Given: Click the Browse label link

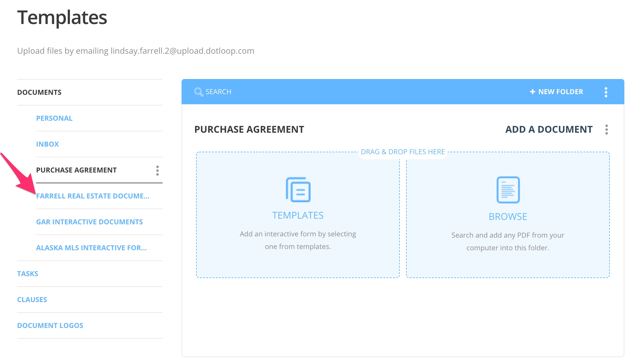Looking at the screenshot, I should (x=508, y=217).
